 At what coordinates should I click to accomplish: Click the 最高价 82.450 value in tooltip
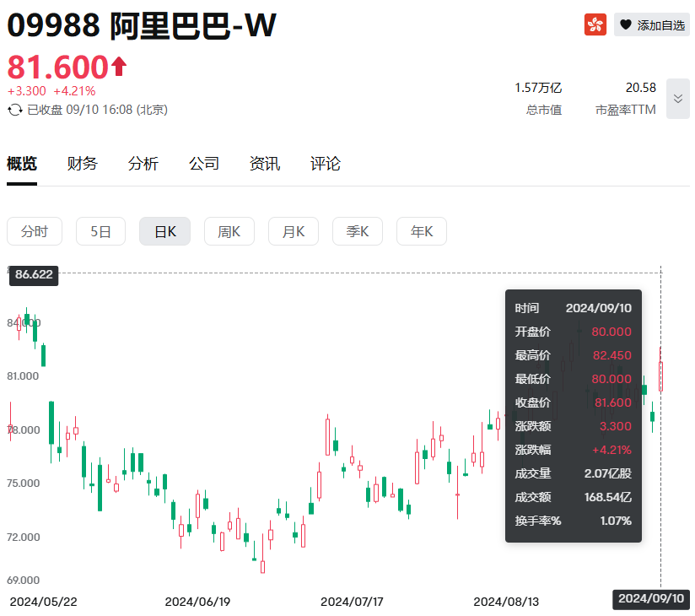tap(612, 355)
